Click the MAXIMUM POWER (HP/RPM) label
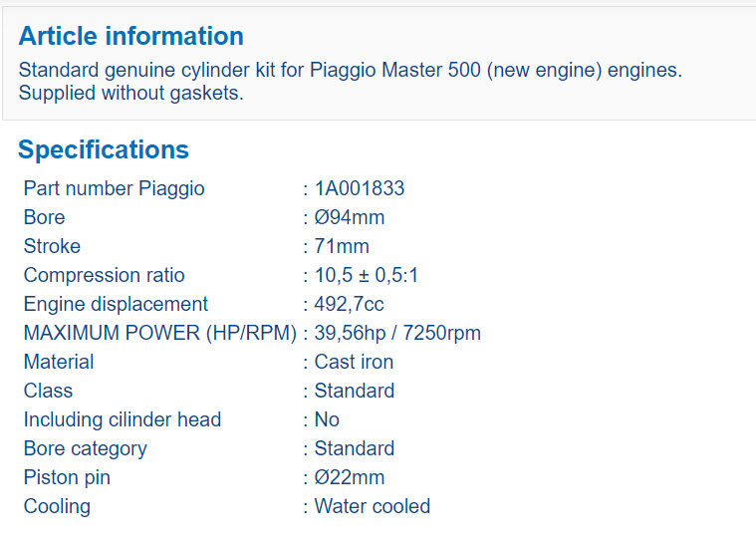 (160, 333)
